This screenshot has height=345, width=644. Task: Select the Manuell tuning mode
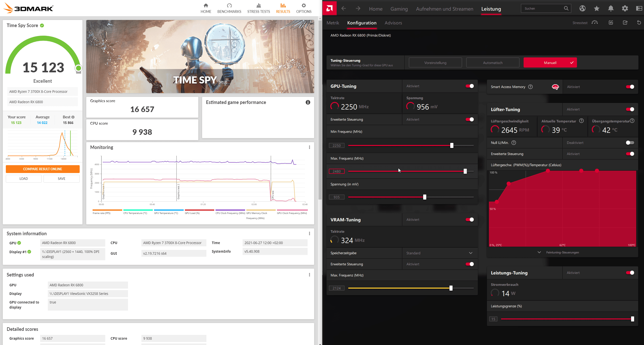click(550, 62)
